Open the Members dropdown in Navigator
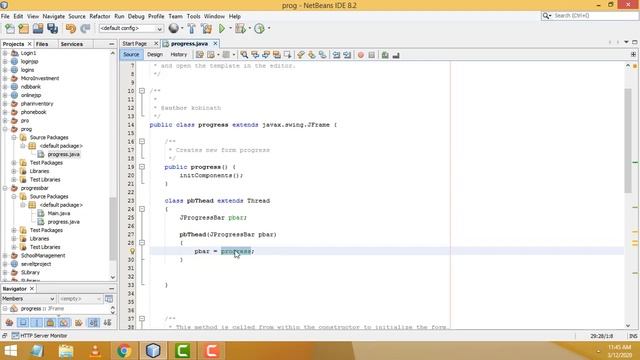 pyautogui.click(x=28, y=299)
